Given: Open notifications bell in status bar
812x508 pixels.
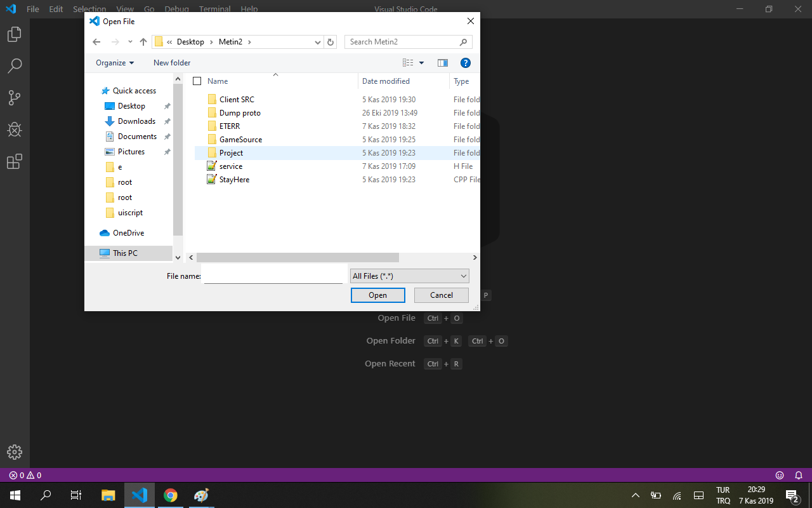Looking at the screenshot, I should (799, 475).
